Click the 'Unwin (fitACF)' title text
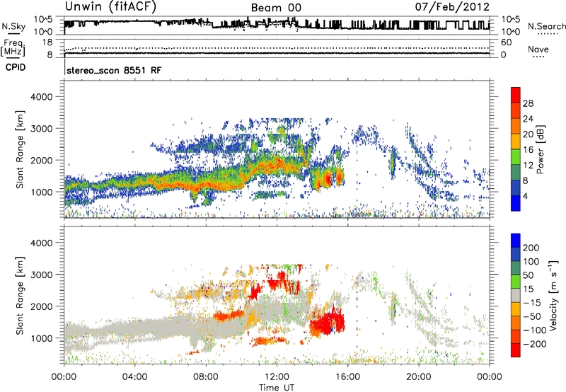 pos(110,7)
